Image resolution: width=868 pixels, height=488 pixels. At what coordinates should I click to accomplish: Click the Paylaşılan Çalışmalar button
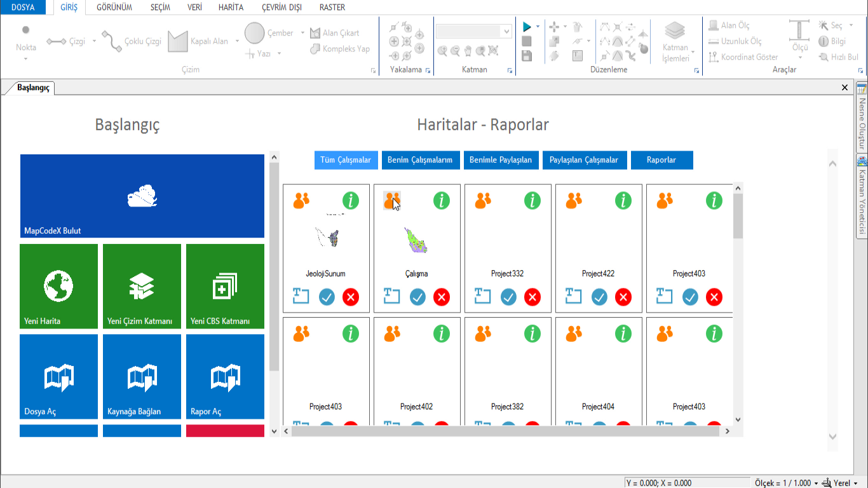(584, 160)
